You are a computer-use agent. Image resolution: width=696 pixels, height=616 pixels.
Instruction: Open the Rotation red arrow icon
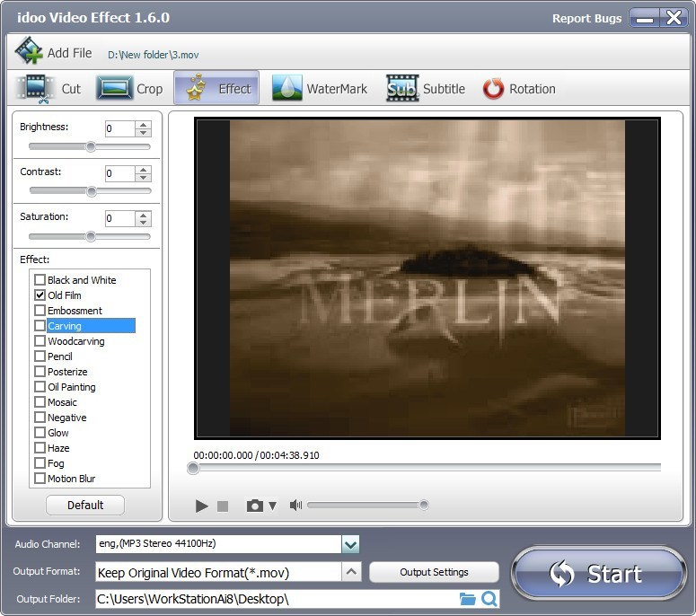(x=493, y=88)
